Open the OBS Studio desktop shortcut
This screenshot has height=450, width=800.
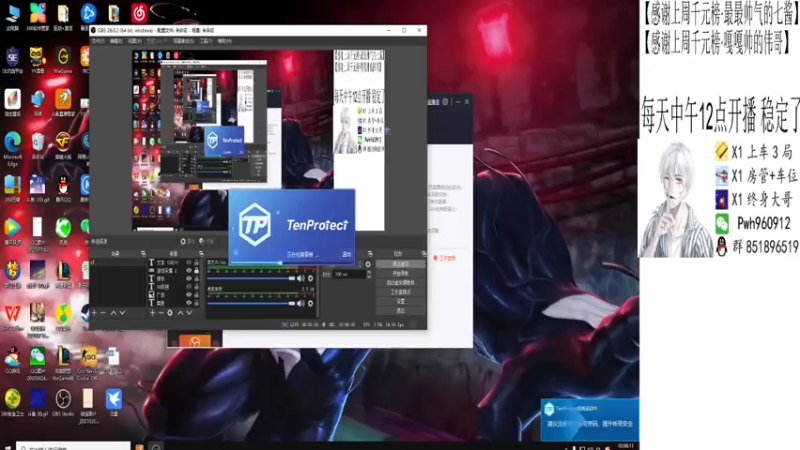[x=63, y=403]
